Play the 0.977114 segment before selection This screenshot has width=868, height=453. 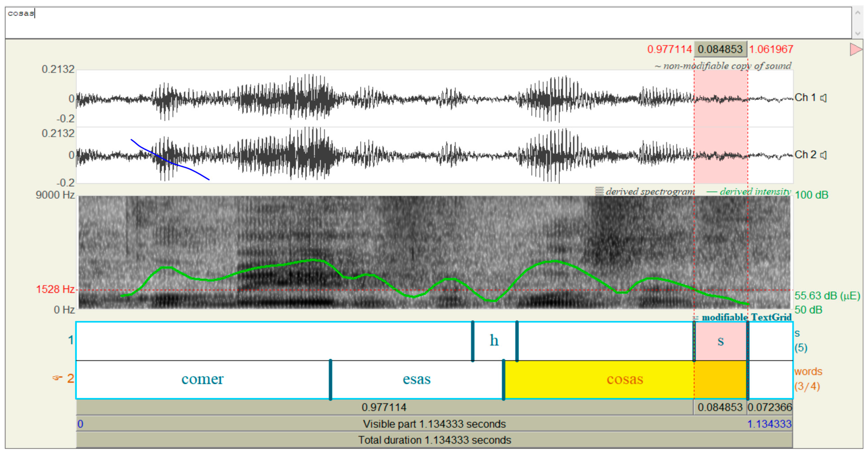384,407
